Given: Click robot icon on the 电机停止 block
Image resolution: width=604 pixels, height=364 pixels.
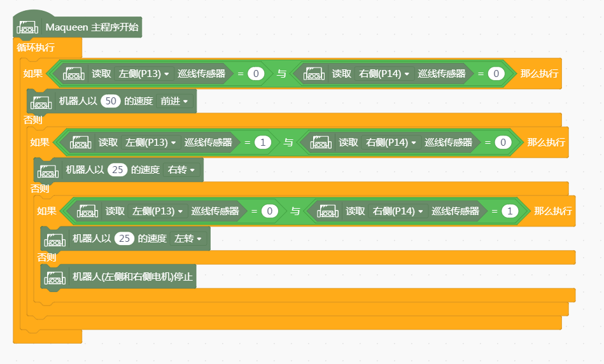Looking at the screenshot, I should (55, 277).
